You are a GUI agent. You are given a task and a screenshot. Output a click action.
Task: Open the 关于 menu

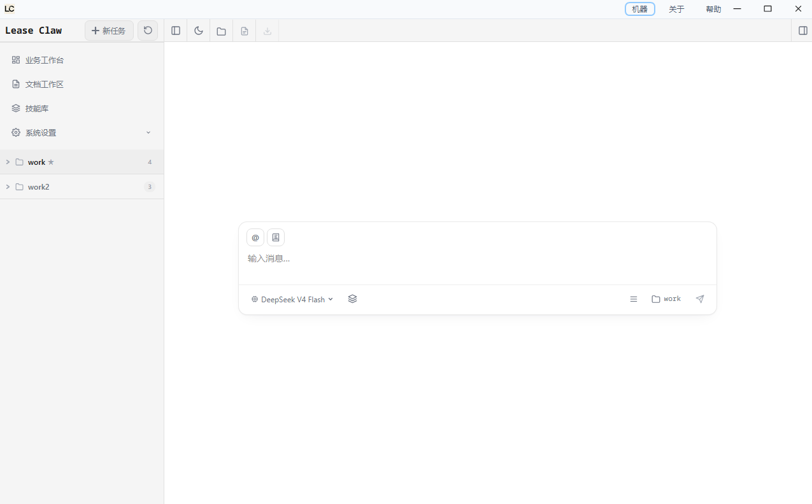pyautogui.click(x=676, y=10)
